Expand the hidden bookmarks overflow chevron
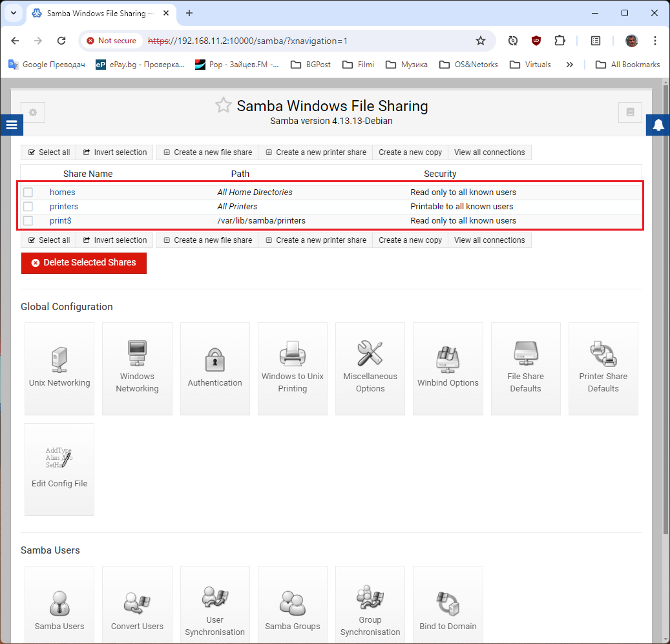This screenshot has width=670, height=644. (570, 65)
